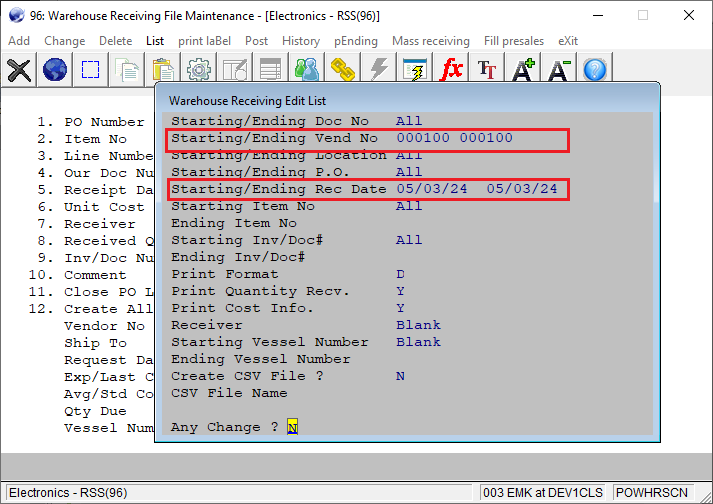Open the Fill presales menu

click(x=513, y=41)
